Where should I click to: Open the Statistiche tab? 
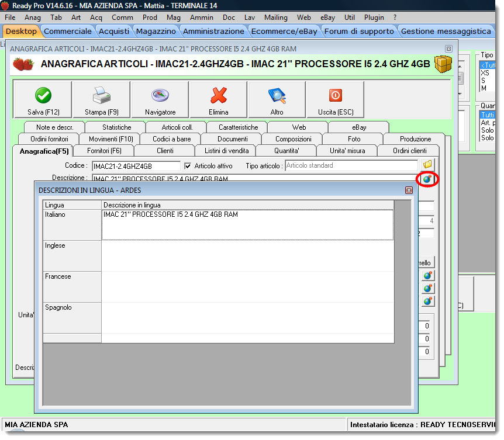tap(117, 127)
